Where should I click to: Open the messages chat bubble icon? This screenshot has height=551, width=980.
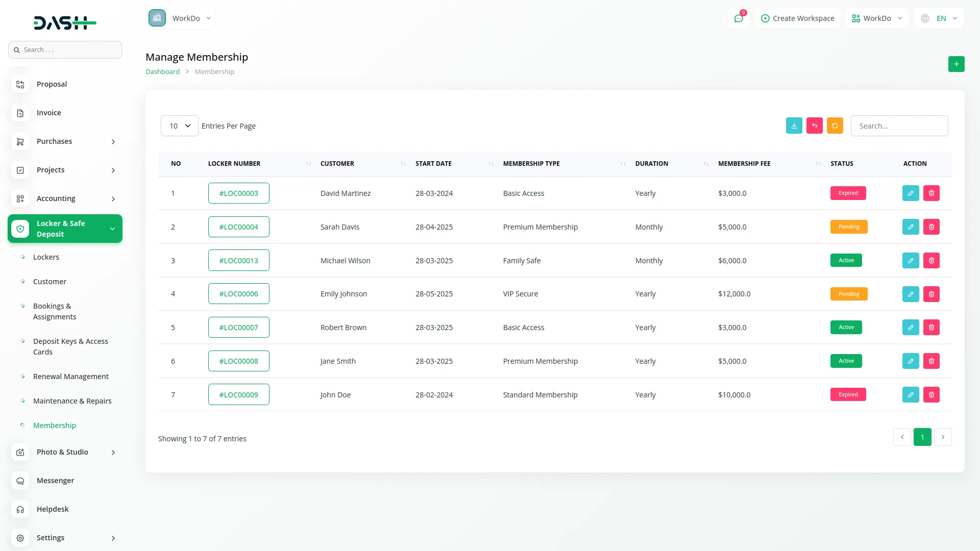[x=739, y=18]
